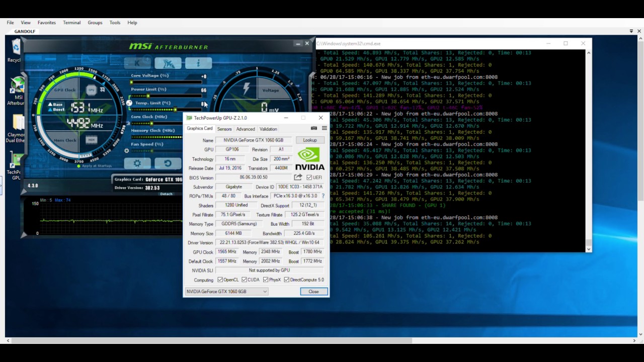Click the Detach button in Afterburner
This screenshot has width=644, height=362.
(166, 194)
